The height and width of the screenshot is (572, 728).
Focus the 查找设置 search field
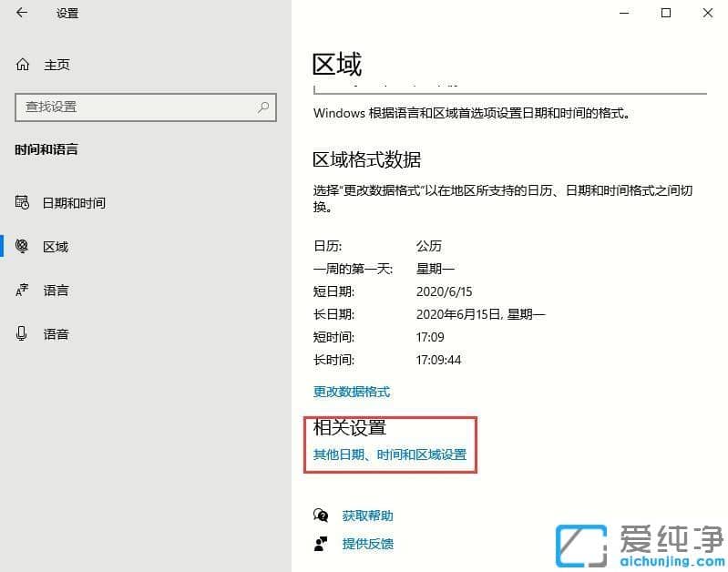(137, 107)
